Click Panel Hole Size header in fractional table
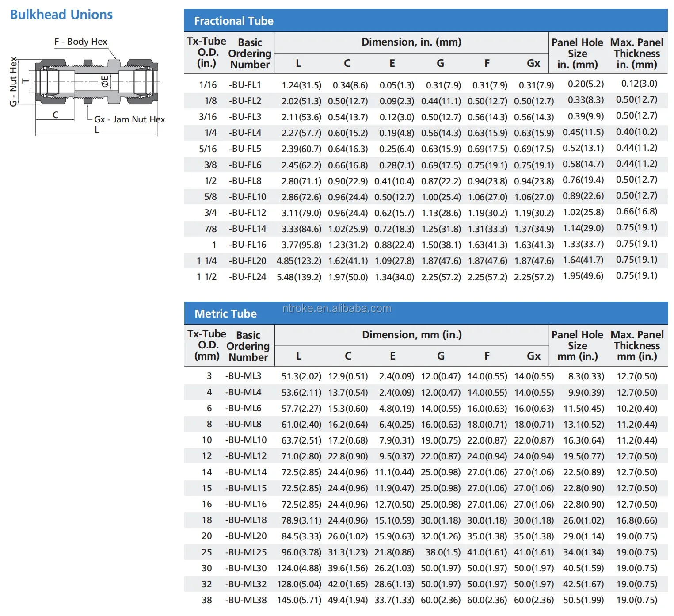674x616 pixels. click(577, 54)
